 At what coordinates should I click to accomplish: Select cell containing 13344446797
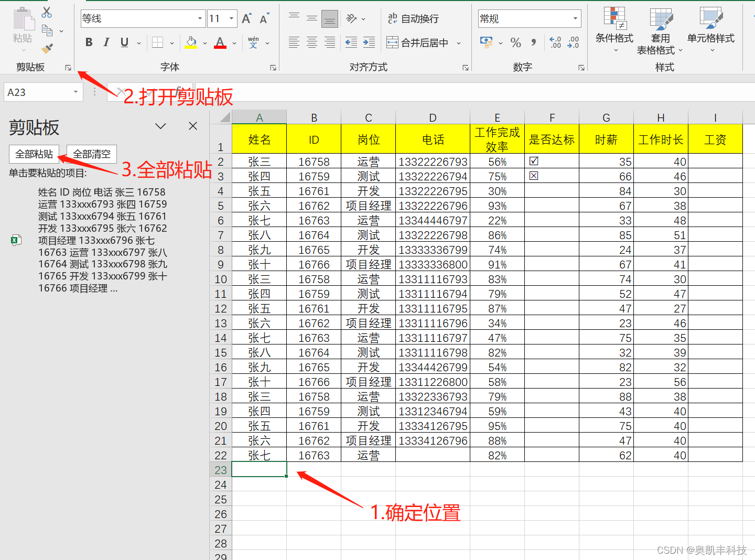tap(433, 220)
